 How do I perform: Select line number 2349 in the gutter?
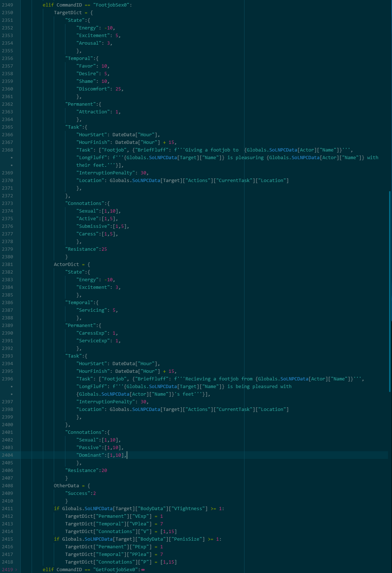[7, 5]
